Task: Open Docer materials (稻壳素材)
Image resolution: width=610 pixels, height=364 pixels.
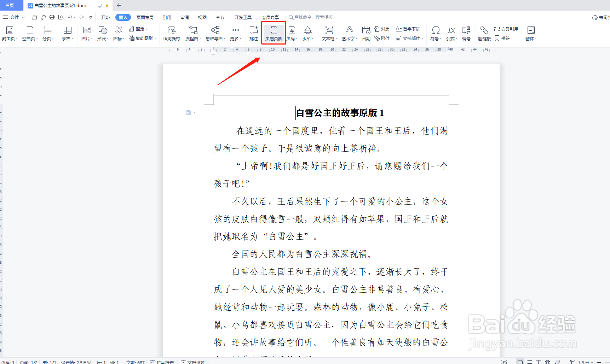Action: [172, 34]
